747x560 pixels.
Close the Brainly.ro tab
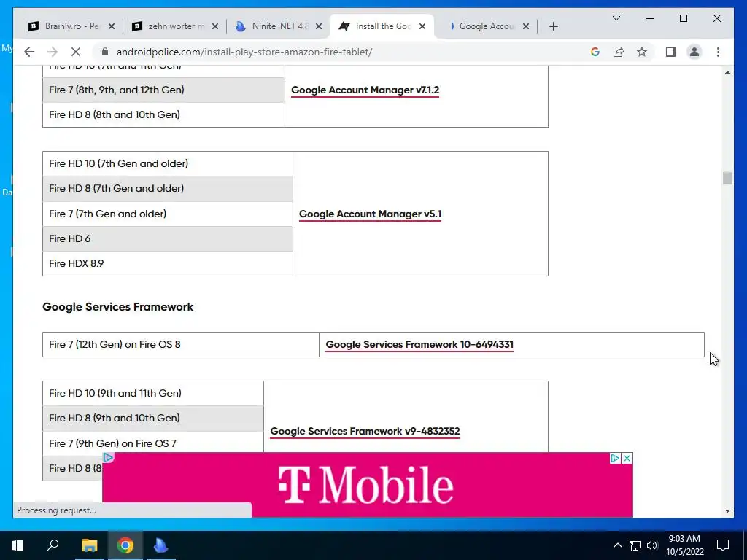click(x=112, y=26)
